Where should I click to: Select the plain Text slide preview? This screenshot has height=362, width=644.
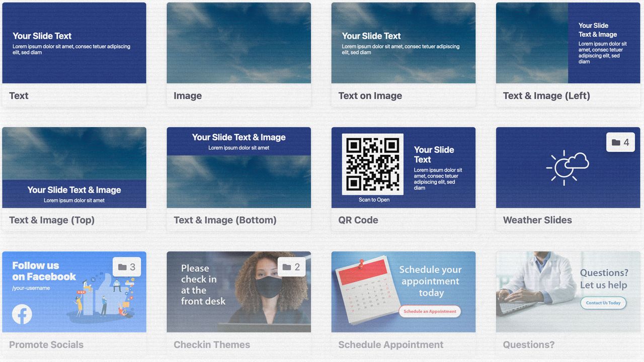tap(74, 43)
